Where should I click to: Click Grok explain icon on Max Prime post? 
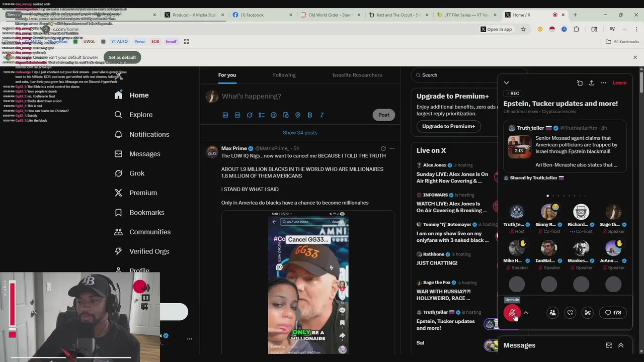coord(383,148)
